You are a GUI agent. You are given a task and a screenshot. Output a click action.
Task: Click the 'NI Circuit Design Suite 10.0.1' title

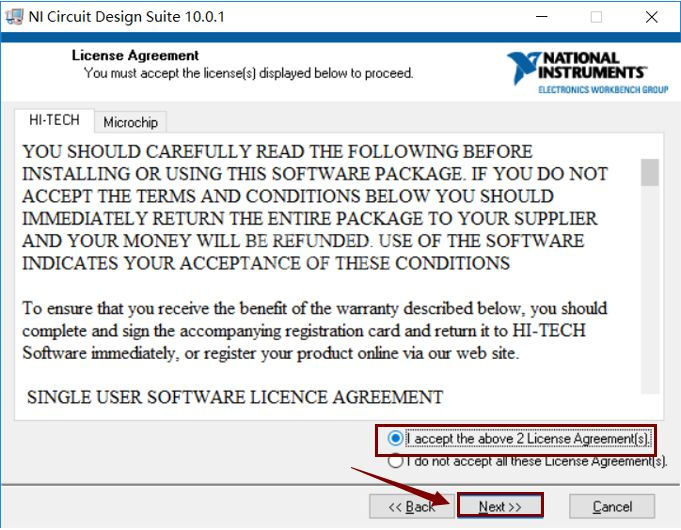pyautogui.click(x=126, y=17)
